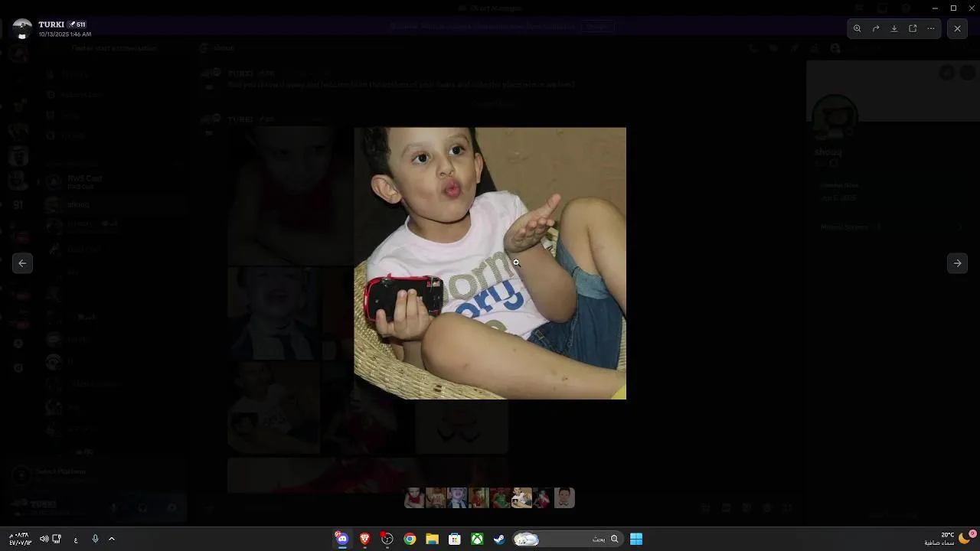Open Steam from the taskbar
Screen dimensions: 980x551
499,539
